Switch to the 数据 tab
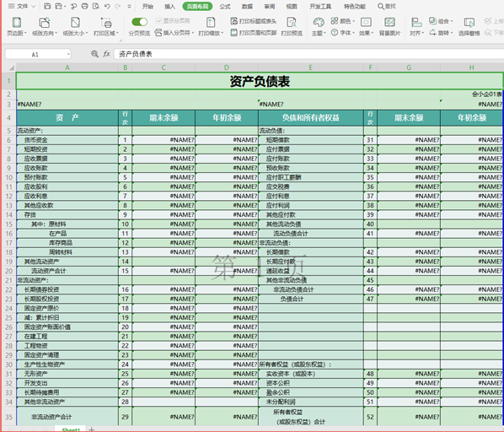The image size is (504, 432). [247, 6]
